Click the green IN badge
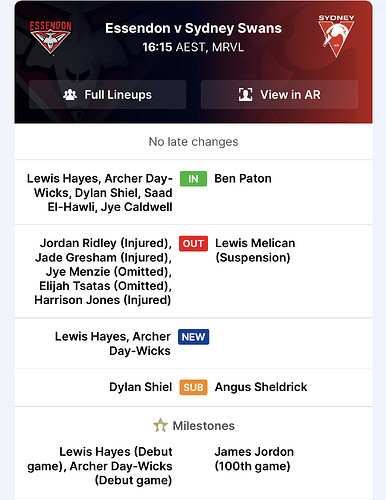This screenshot has width=386, height=500. pos(193,179)
